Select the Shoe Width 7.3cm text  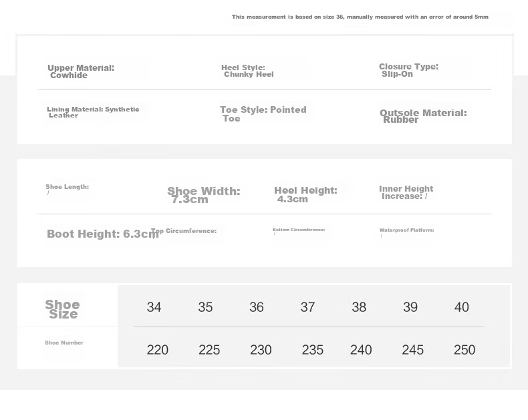204,195
